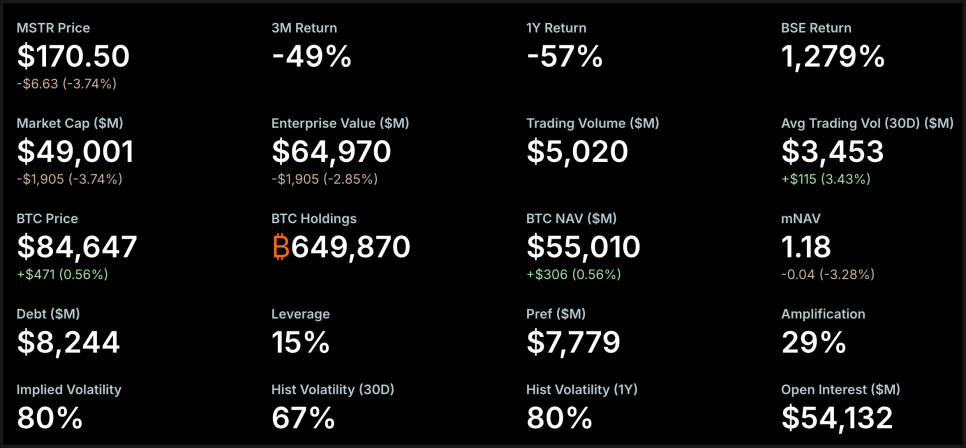The image size is (966, 448).
Task: Click the Avg Trading Vol change +$115 (3.43%)
Action: click(826, 179)
